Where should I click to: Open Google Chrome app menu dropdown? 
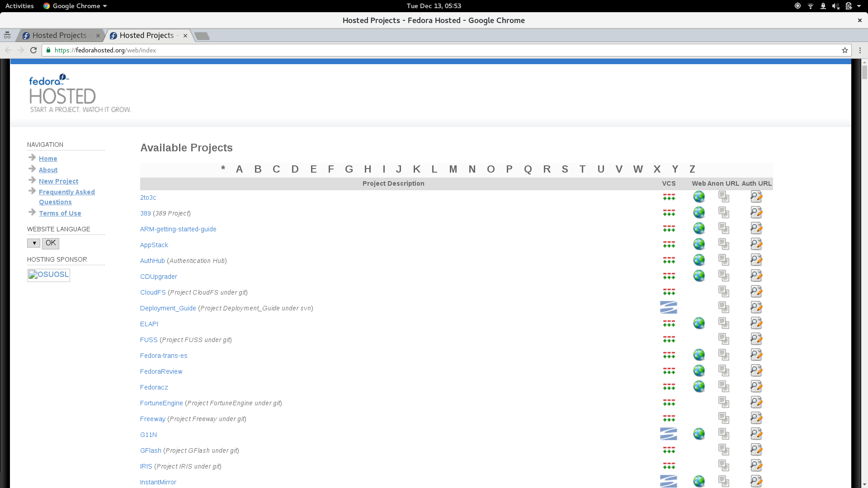(75, 6)
